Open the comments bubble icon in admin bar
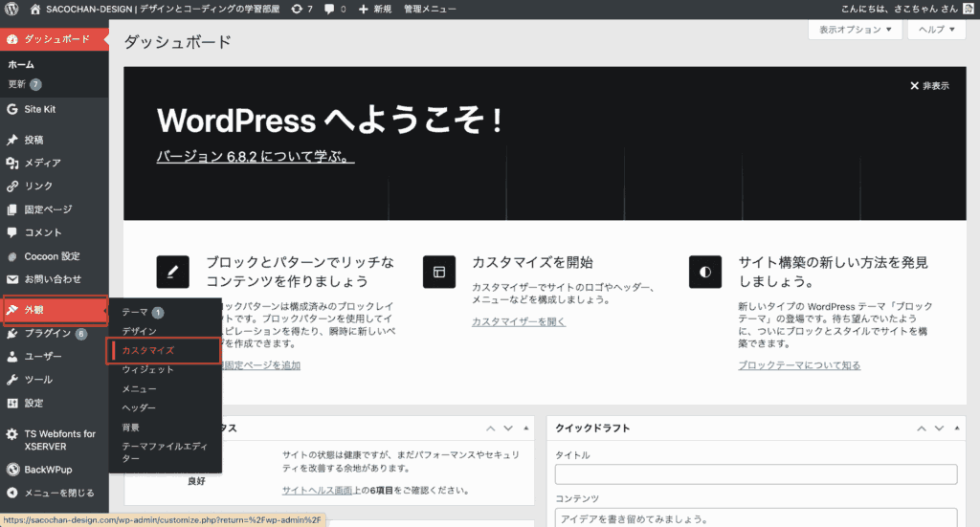Viewport: 980px width, 527px height. [329, 10]
